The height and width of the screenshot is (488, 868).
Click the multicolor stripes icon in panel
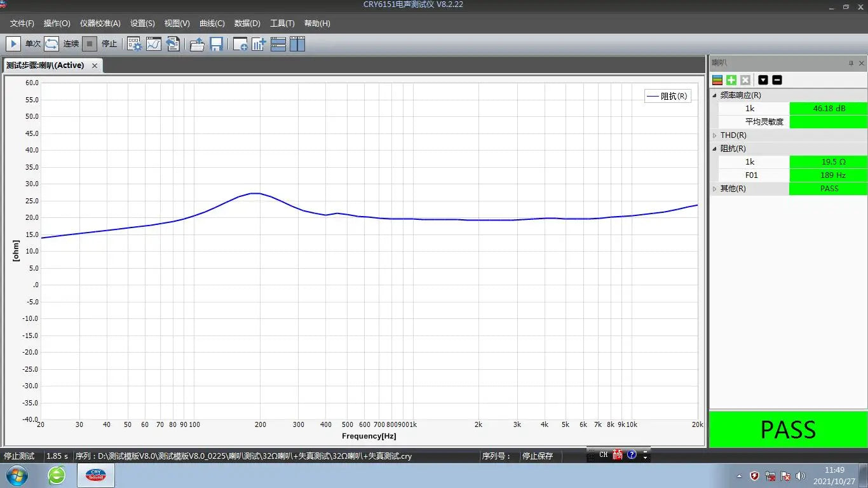tap(717, 80)
